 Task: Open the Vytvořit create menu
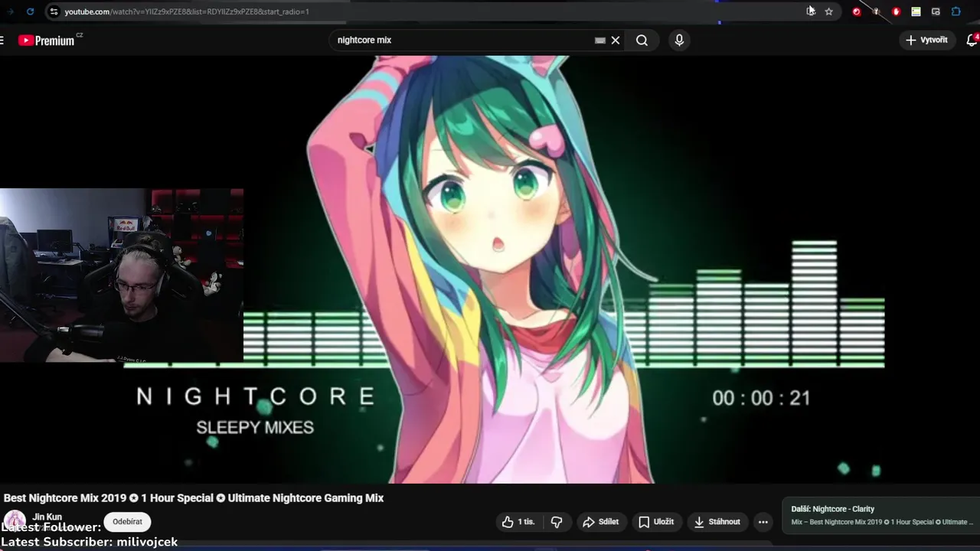[926, 40]
